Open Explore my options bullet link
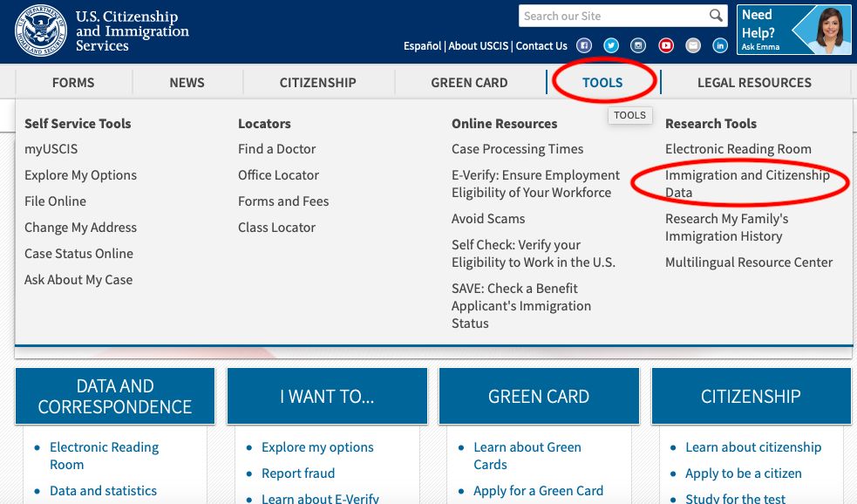 (317, 447)
